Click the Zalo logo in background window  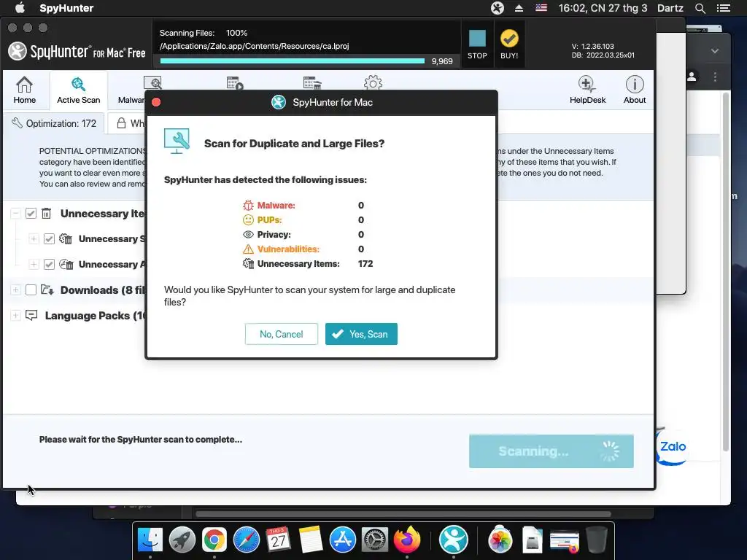point(673,447)
